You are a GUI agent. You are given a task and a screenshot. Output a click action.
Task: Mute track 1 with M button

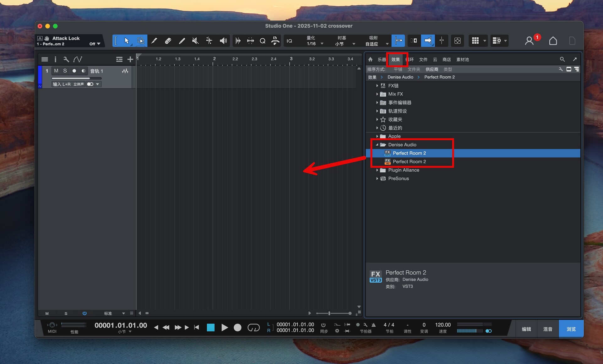[56, 71]
